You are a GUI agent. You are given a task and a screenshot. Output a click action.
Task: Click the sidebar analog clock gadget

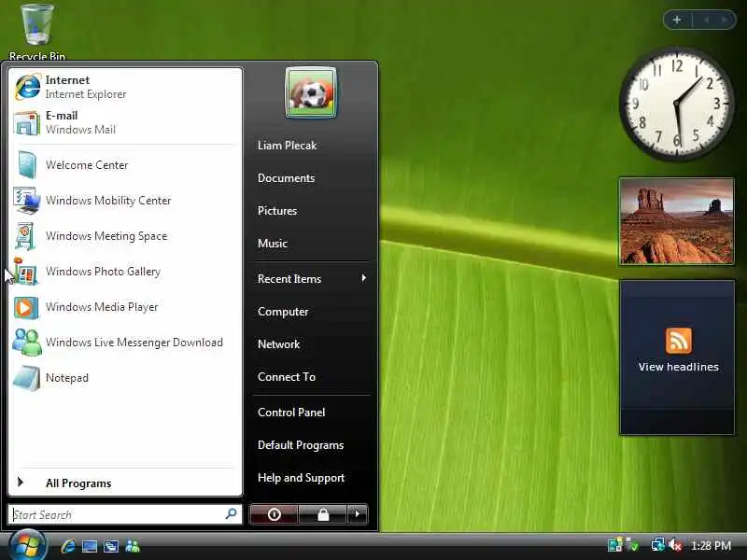click(676, 104)
